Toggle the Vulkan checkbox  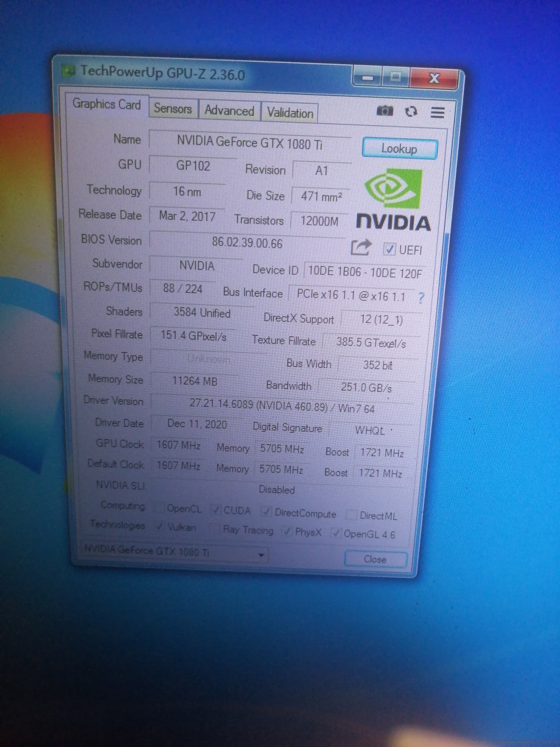159,526
